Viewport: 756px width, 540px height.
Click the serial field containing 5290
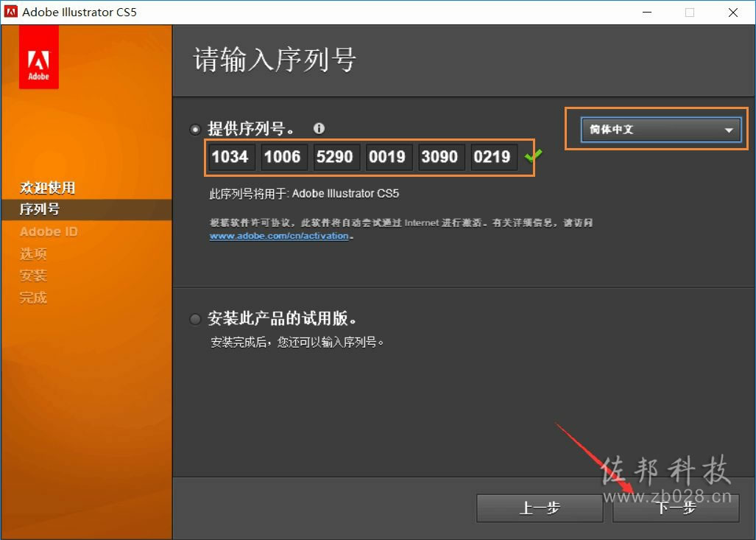pyautogui.click(x=336, y=157)
